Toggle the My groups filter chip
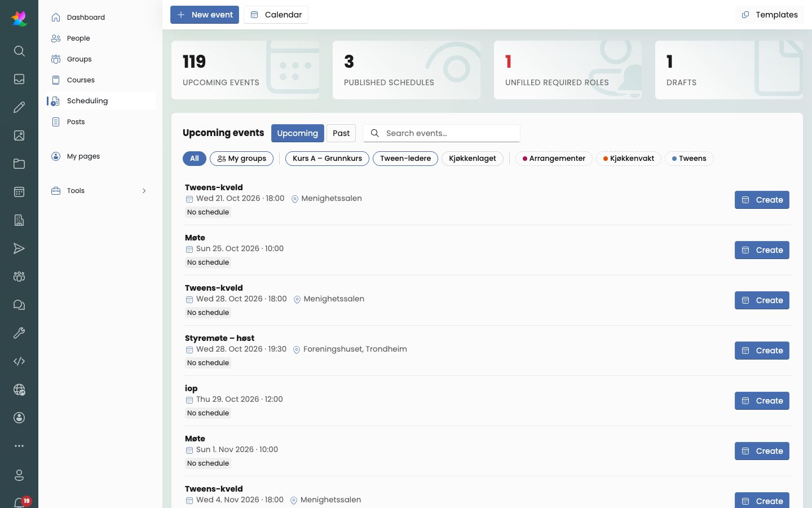 point(242,159)
